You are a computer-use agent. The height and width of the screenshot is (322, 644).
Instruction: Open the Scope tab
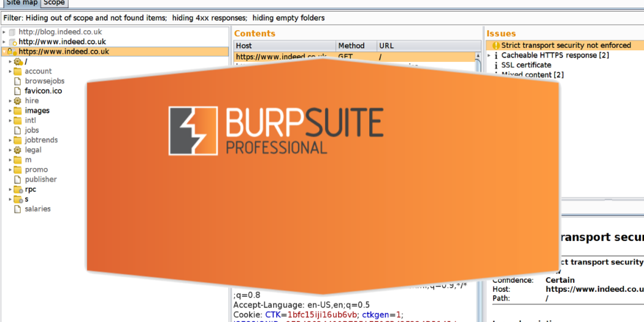[54, 3]
